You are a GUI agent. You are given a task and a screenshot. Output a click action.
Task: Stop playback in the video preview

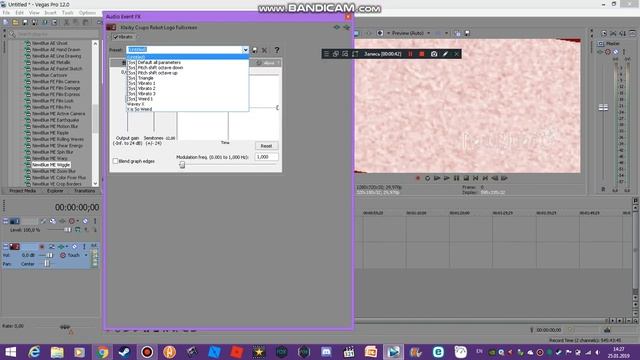point(466,178)
